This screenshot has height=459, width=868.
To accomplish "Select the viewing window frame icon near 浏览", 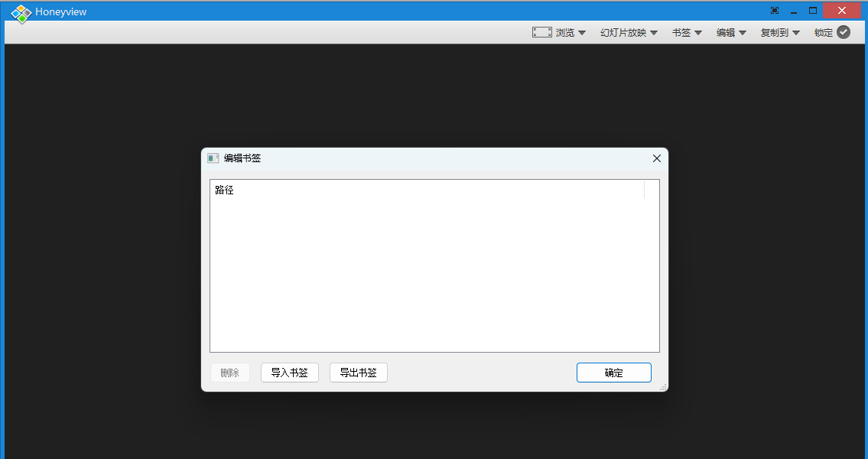I will pyautogui.click(x=541, y=32).
